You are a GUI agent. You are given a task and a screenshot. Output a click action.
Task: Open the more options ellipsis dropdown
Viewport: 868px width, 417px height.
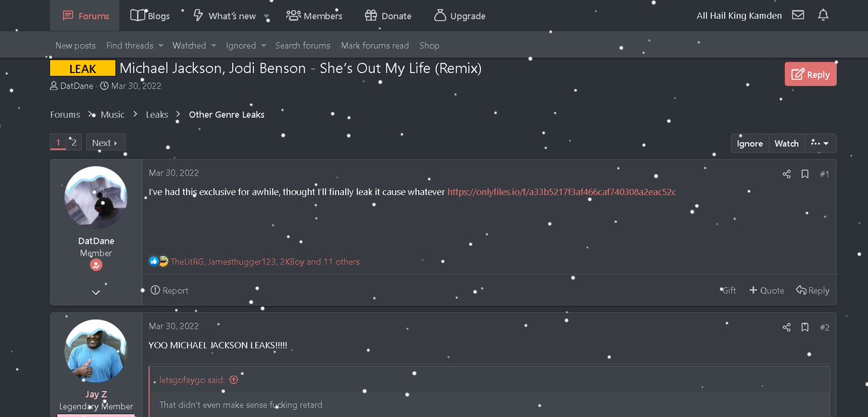click(820, 143)
